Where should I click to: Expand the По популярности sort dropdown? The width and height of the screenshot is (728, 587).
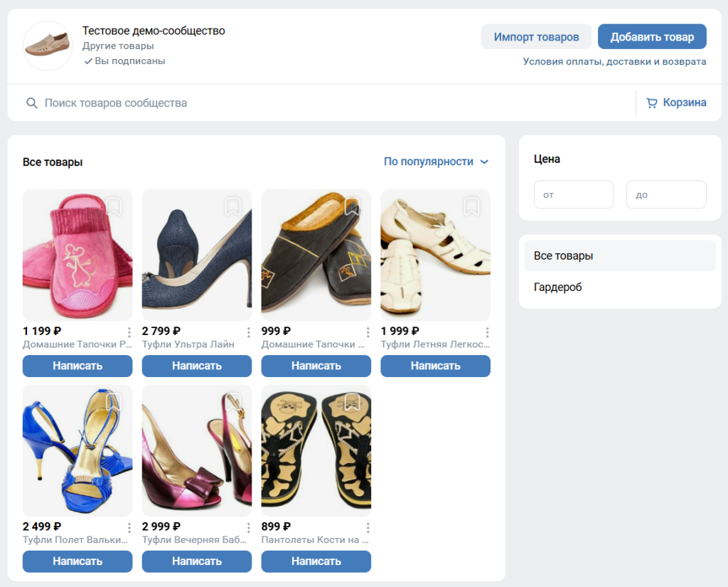436,162
